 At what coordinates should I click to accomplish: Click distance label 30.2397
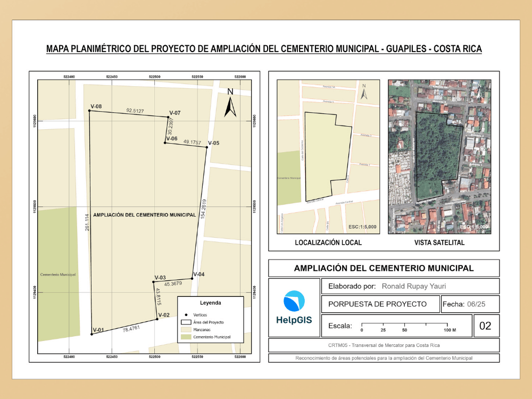(170, 126)
